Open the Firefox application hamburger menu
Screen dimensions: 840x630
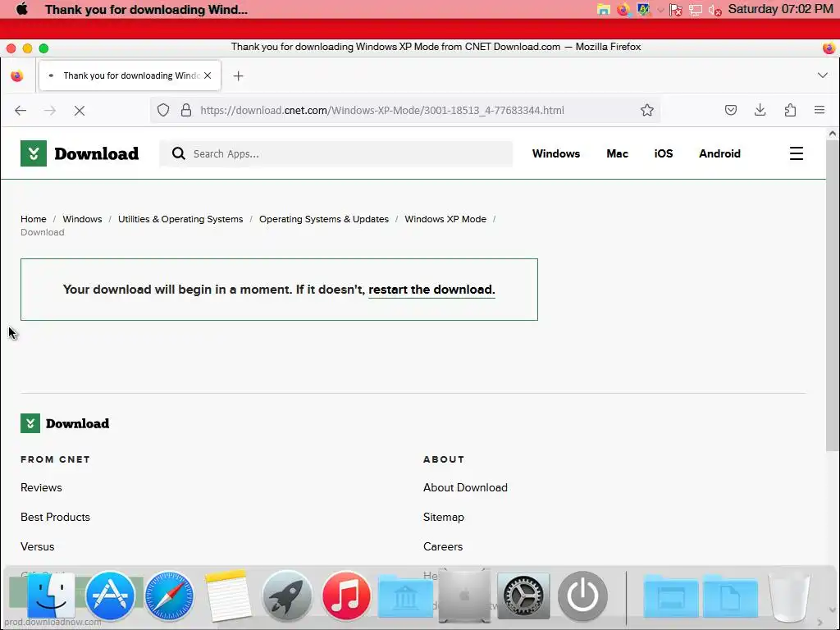pos(819,110)
